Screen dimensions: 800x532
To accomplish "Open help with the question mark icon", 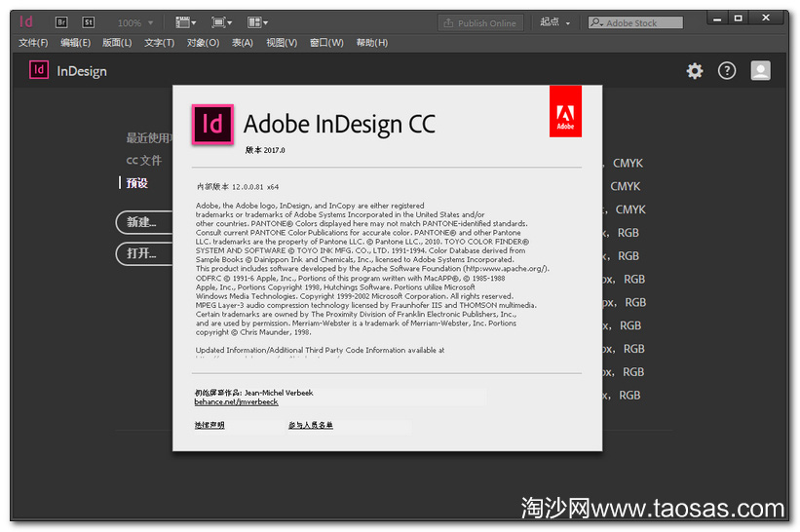I will [x=727, y=71].
